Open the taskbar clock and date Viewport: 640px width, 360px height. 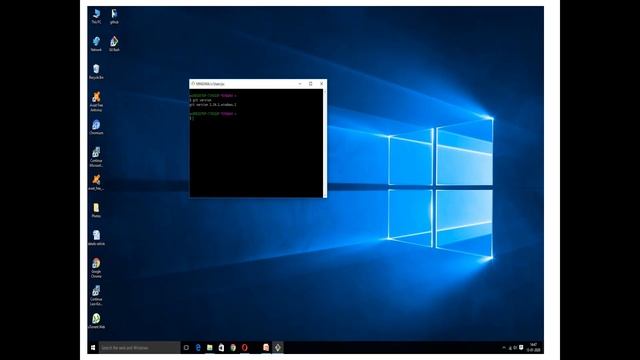[x=533, y=348]
